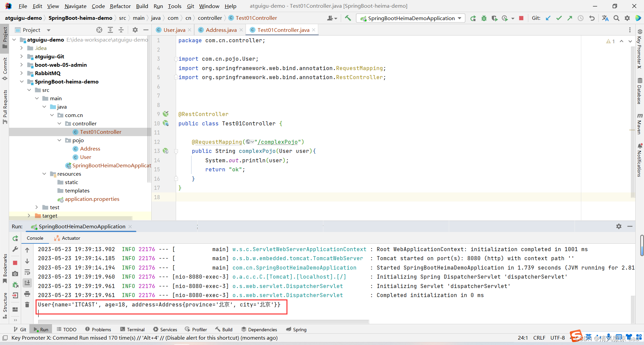The image size is (644, 345).
Task: Switch to the Address.java editor tab
Action: 221,30
